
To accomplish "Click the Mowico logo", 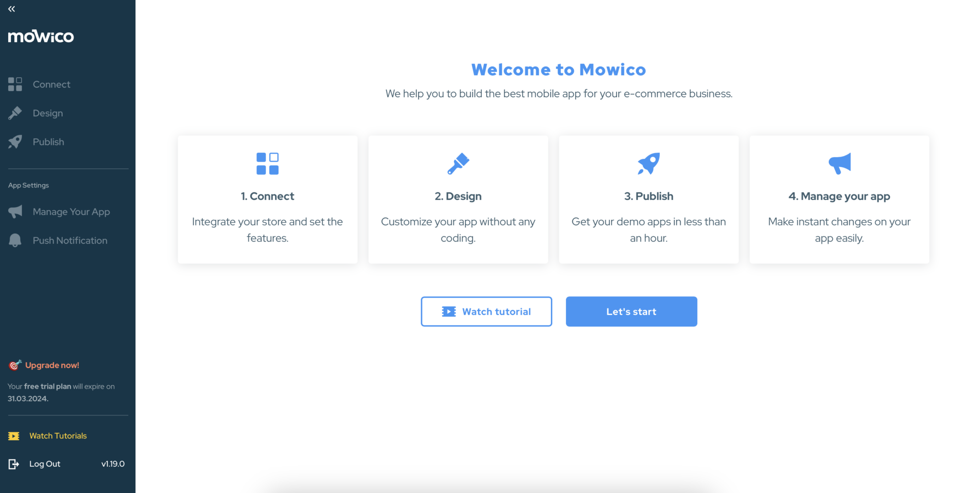I will pos(41,36).
